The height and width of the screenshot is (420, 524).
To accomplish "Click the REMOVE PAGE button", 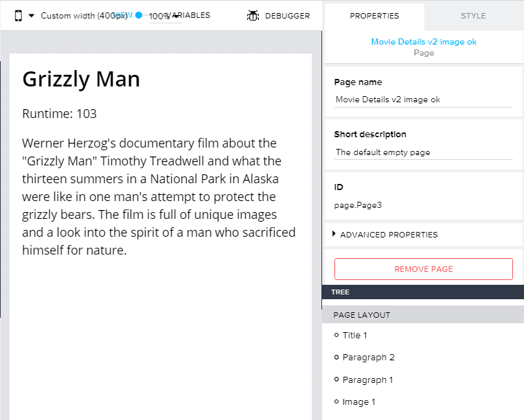I will pos(424,269).
